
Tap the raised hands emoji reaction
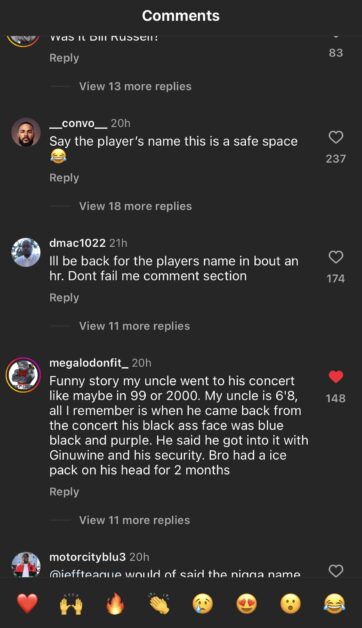coord(71,604)
